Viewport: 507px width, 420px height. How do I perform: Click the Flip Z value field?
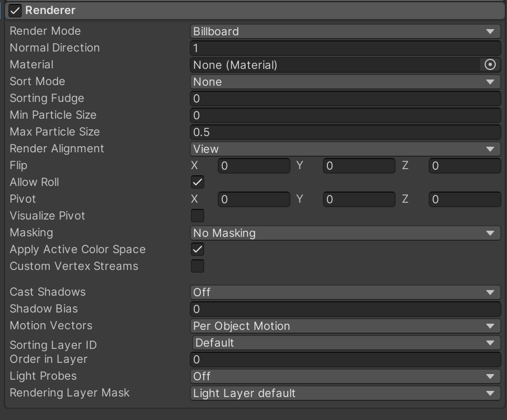464,166
